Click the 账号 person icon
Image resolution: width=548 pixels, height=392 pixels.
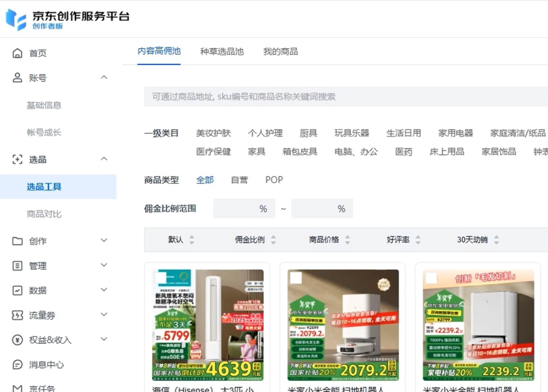coord(17,78)
